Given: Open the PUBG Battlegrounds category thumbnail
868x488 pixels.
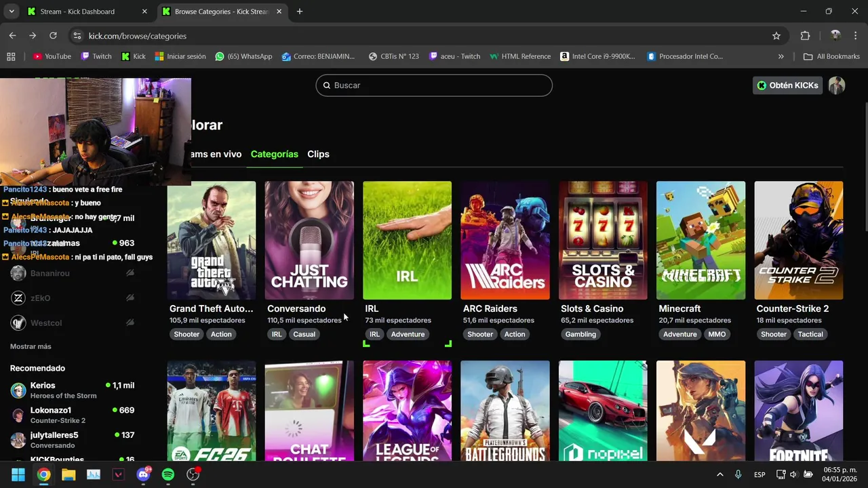Looking at the screenshot, I should point(505,411).
